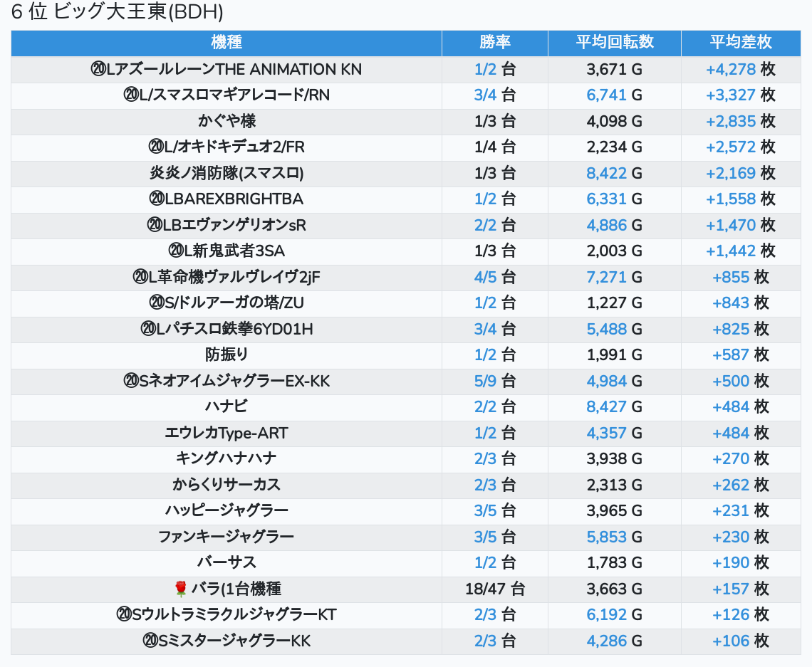Open the +4,278 average difference link
The image size is (812, 667).
[730, 69]
